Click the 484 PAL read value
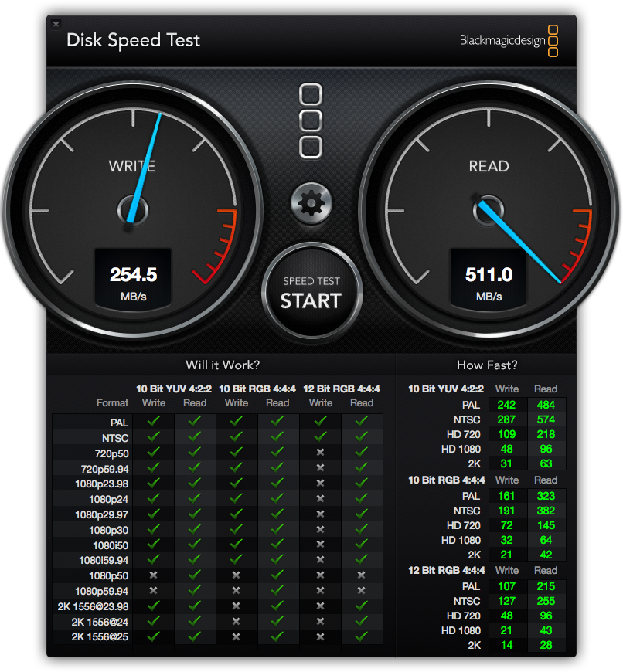The image size is (623, 672). coord(546,405)
